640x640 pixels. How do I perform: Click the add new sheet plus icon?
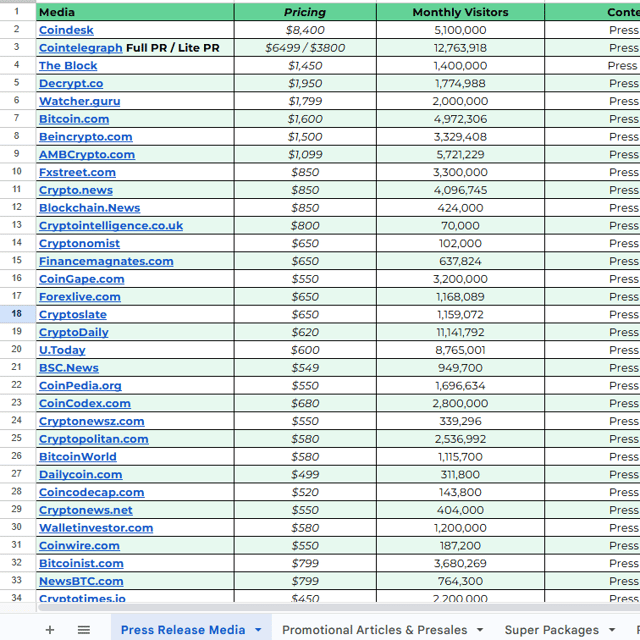point(50,630)
